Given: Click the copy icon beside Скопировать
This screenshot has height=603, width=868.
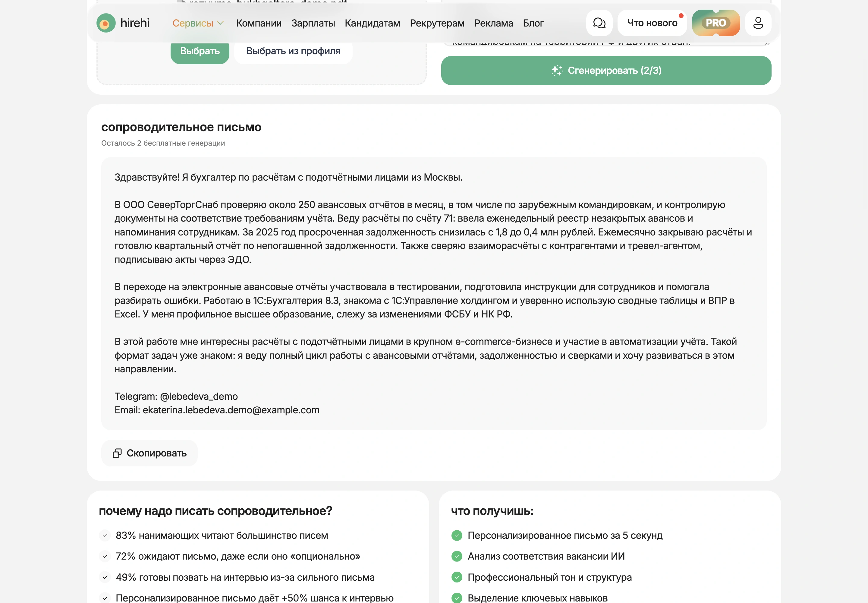Looking at the screenshot, I should pyautogui.click(x=117, y=453).
